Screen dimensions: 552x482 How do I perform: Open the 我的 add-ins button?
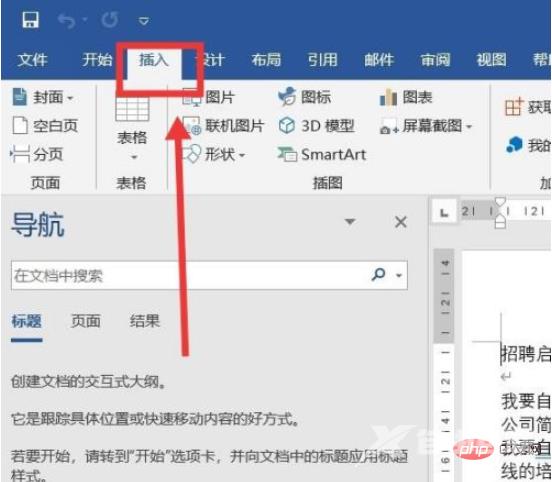[528, 145]
